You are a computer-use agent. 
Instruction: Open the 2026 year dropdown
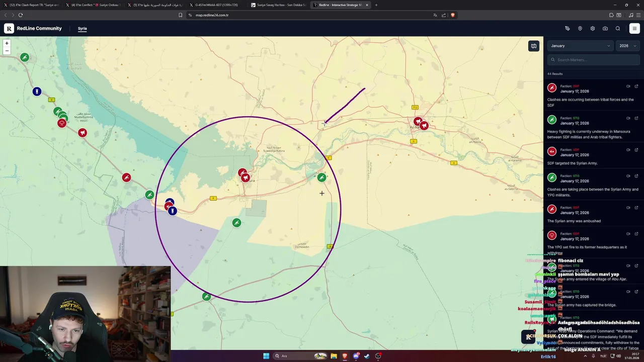[x=627, y=46]
